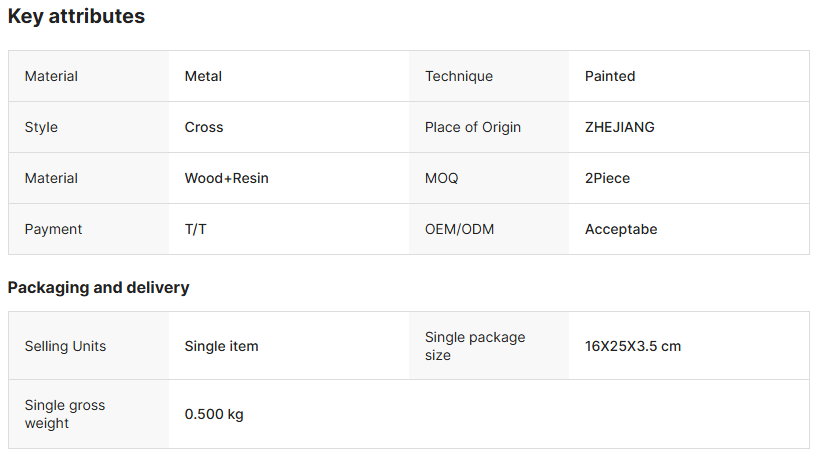Viewport: 818px width, 463px height.
Task: Select the Cross style value
Action: pos(203,127)
